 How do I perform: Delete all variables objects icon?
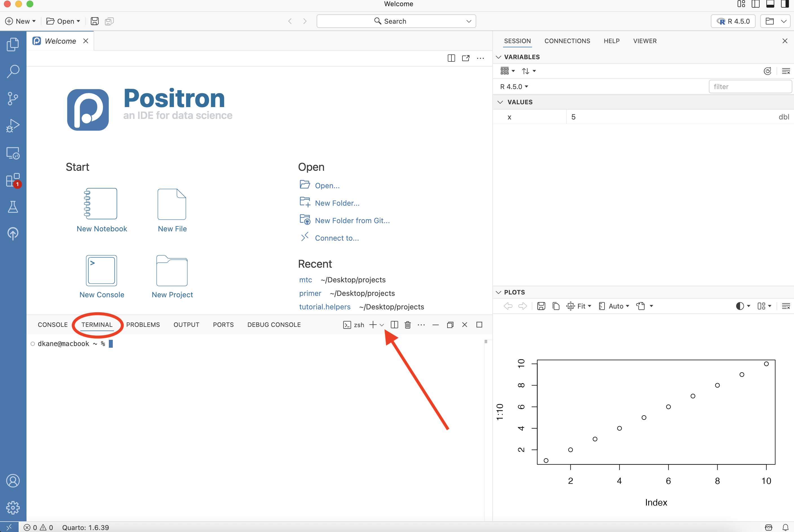coord(786,71)
